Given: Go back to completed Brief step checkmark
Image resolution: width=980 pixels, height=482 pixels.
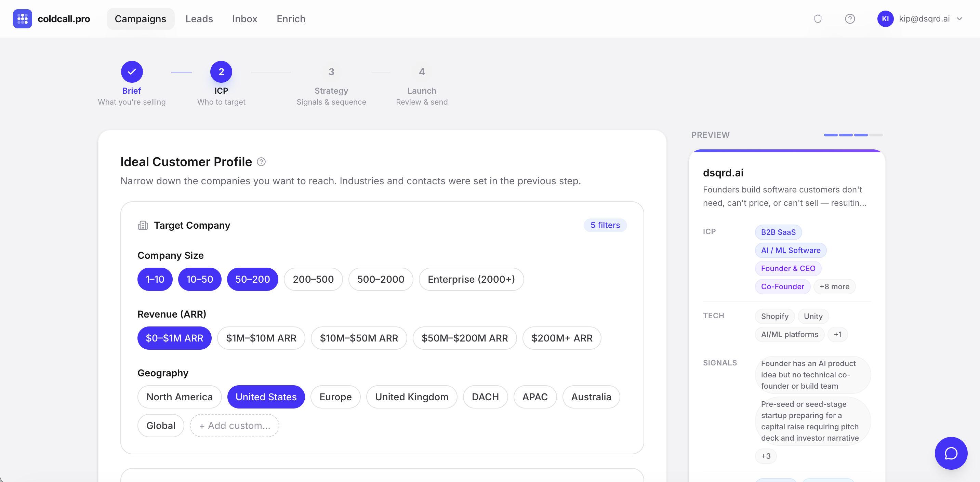Looking at the screenshot, I should click(x=132, y=72).
